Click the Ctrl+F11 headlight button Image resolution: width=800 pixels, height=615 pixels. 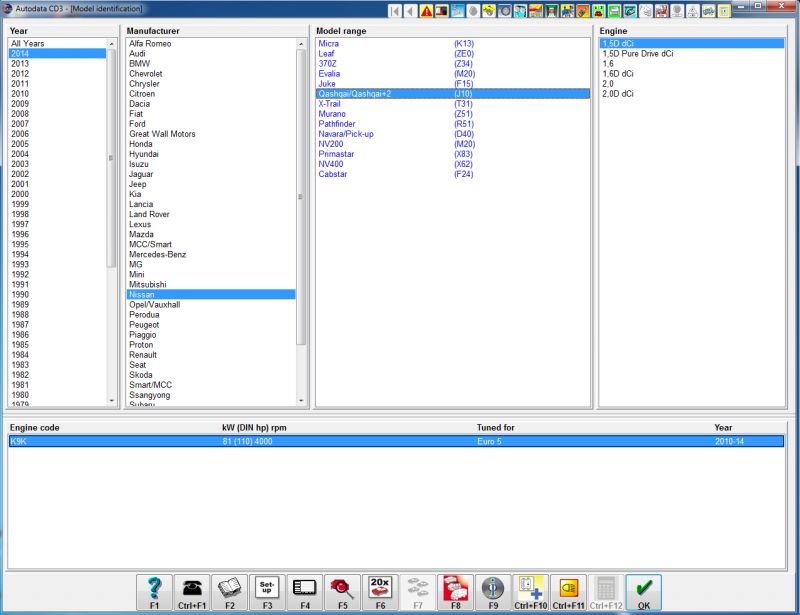pos(568,593)
